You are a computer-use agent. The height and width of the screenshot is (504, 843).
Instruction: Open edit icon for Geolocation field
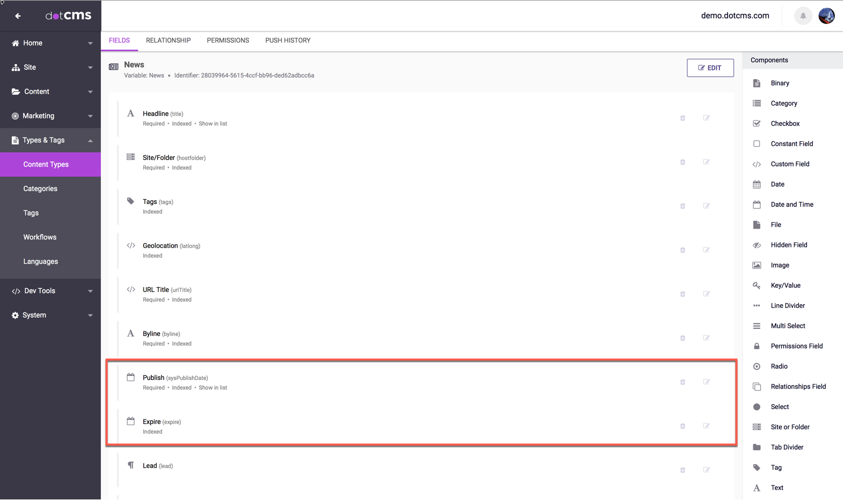[x=706, y=250]
